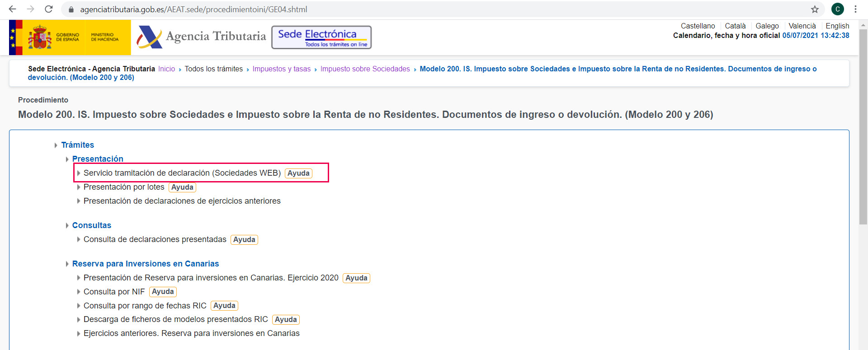This screenshot has width=868, height=350.
Task: Open Ayuda for Descarga de ficheros RIC
Action: [x=286, y=320]
